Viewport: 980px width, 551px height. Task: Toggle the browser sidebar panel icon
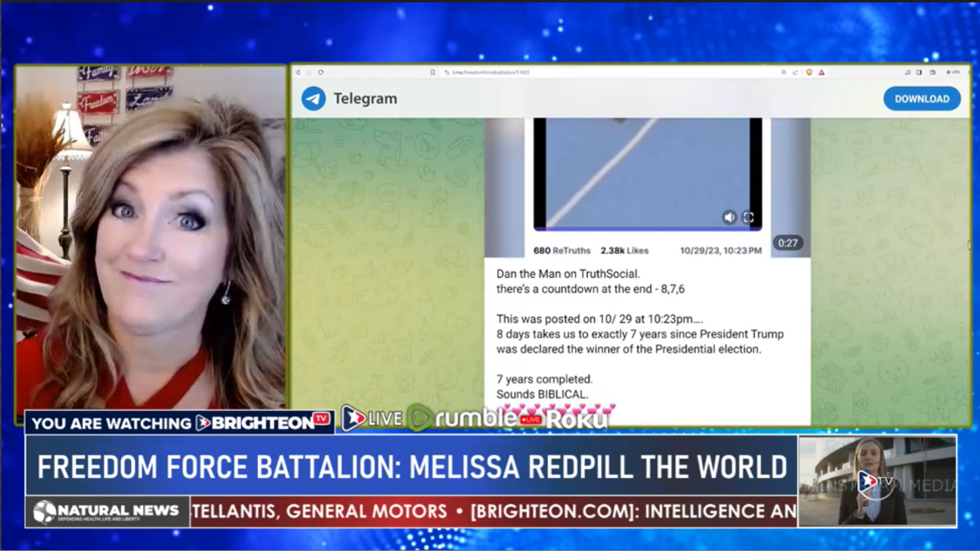click(920, 72)
